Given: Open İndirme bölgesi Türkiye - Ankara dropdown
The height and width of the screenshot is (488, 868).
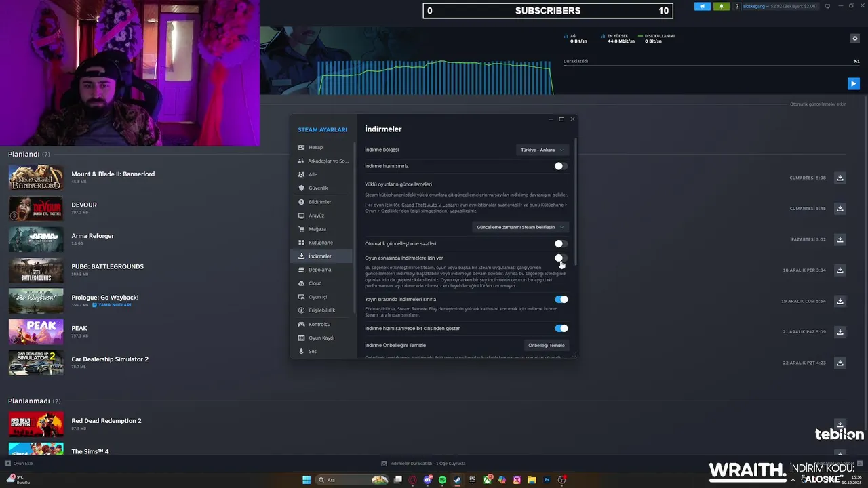Looking at the screenshot, I should click(x=542, y=150).
